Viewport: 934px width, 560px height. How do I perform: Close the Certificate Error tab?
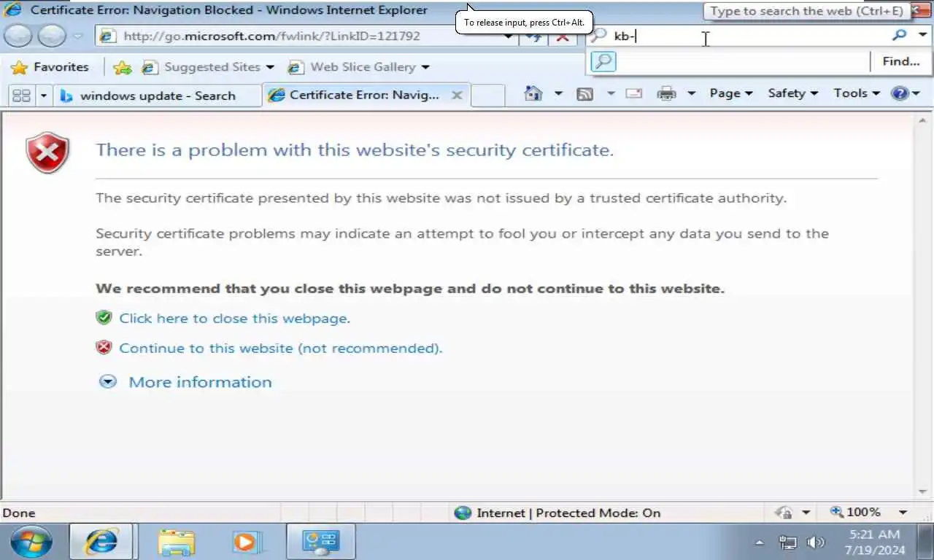coord(457,95)
